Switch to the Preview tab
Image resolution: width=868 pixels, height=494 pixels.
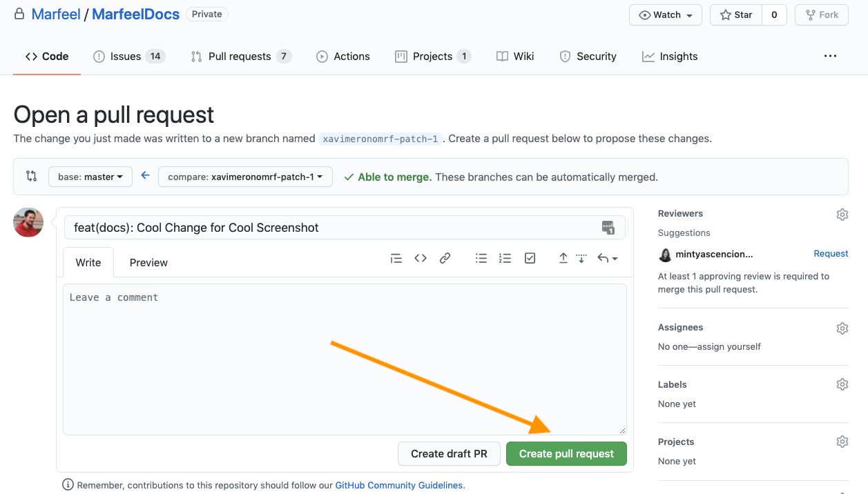pyautogui.click(x=148, y=262)
